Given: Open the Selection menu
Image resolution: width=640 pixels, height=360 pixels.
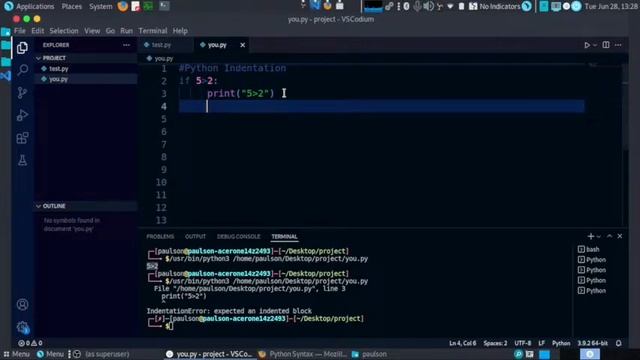Looking at the screenshot, I should 64,31.
